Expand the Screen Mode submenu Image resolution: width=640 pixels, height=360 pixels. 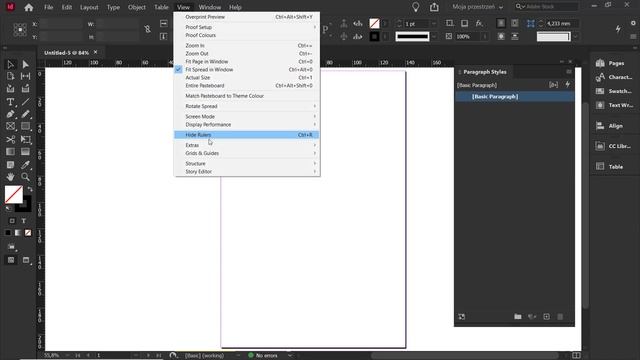247,117
